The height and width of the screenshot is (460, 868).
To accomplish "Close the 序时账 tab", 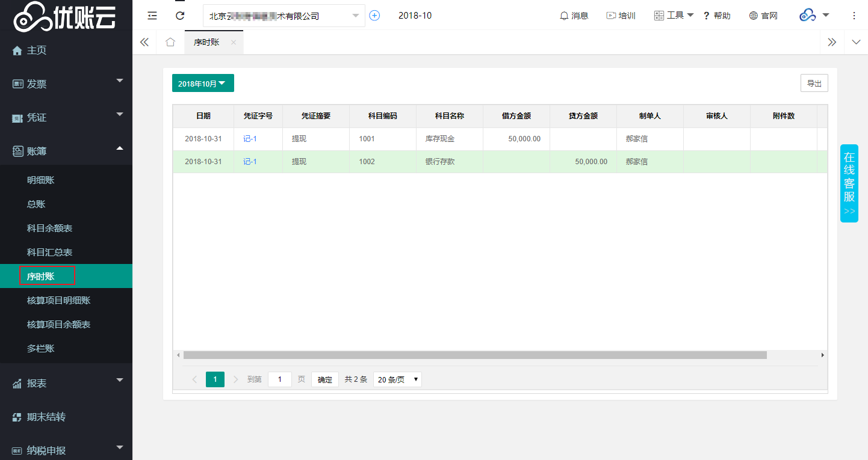I will coord(234,43).
